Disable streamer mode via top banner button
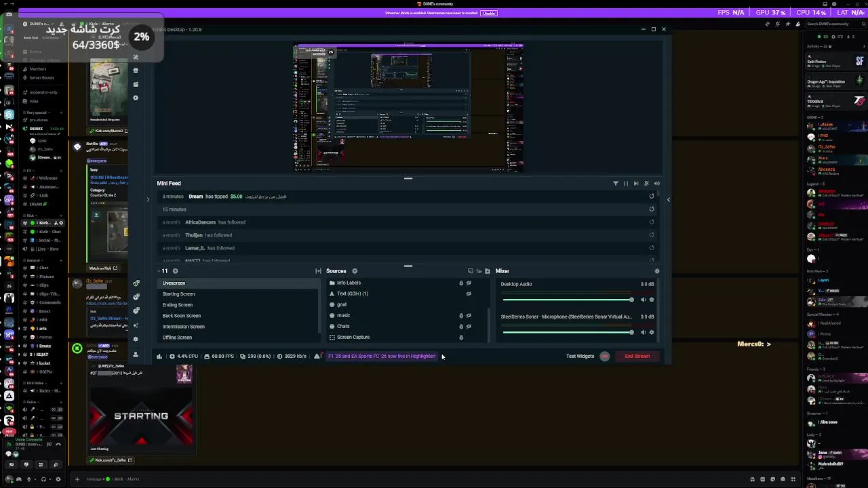The height and width of the screenshot is (488, 868). coord(488,13)
